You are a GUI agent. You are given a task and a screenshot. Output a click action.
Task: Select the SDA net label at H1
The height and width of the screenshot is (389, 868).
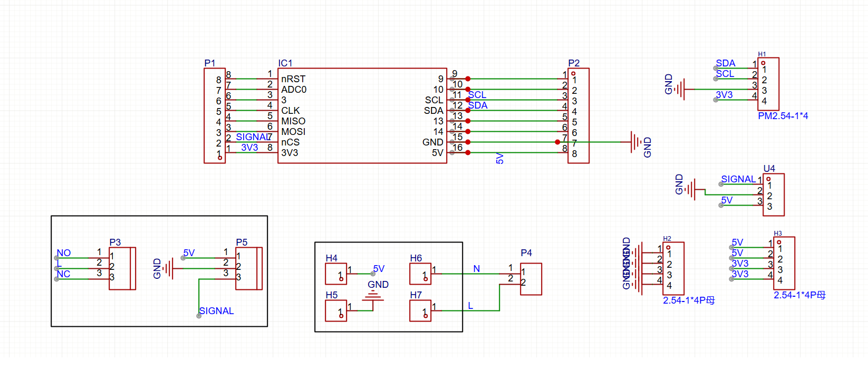[726, 63]
